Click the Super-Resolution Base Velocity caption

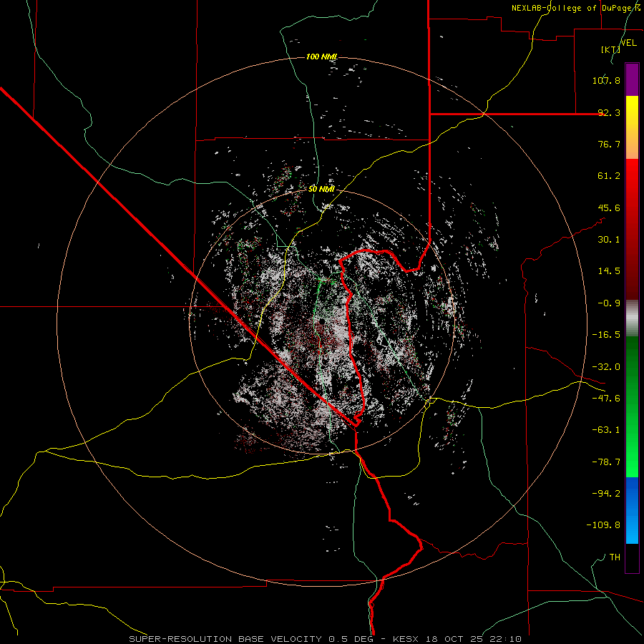[326, 639]
